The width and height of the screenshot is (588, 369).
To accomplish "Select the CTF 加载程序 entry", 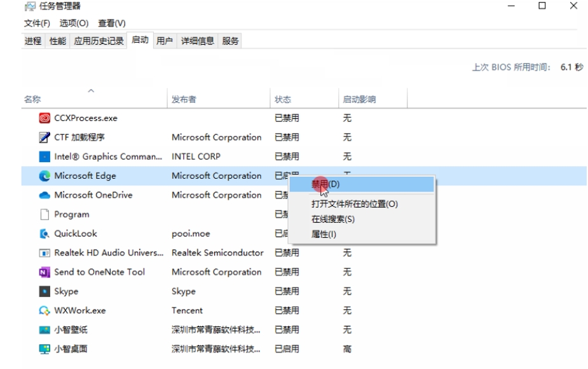I will (79, 137).
